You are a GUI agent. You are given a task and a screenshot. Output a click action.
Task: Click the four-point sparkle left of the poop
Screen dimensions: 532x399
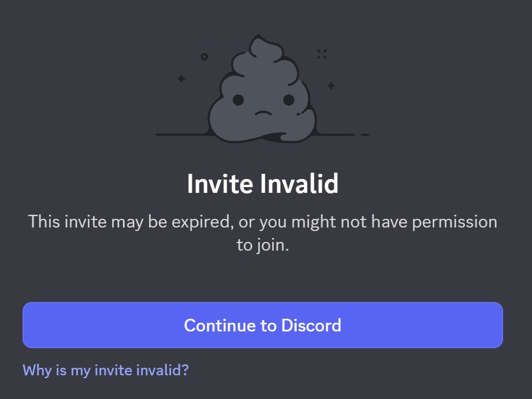pyautogui.click(x=181, y=79)
